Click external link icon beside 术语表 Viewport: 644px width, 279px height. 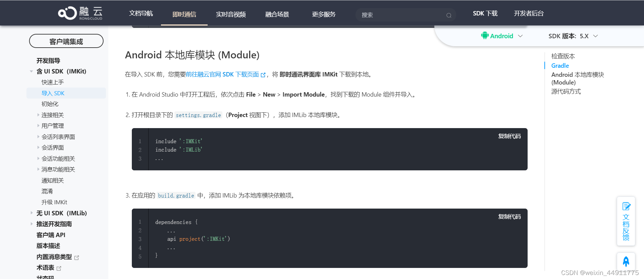(x=59, y=268)
